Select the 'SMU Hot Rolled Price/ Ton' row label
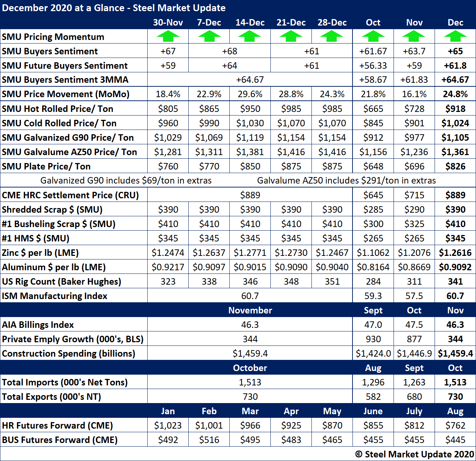The width and height of the screenshot is (476, 461). click(58, 109)
